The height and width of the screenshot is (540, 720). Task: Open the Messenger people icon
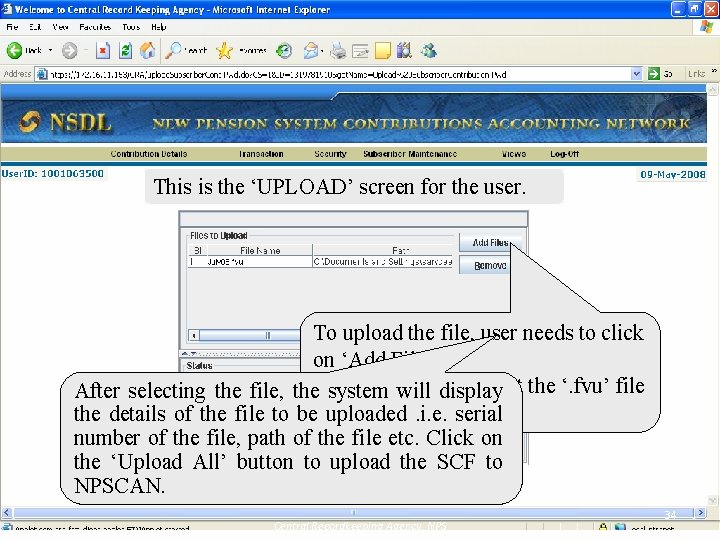[428, 51]
